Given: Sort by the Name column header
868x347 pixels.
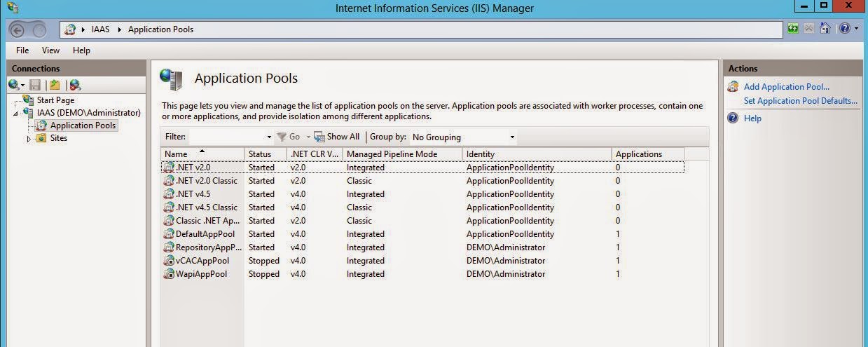Looking at the screenshot, I should 202,154.
